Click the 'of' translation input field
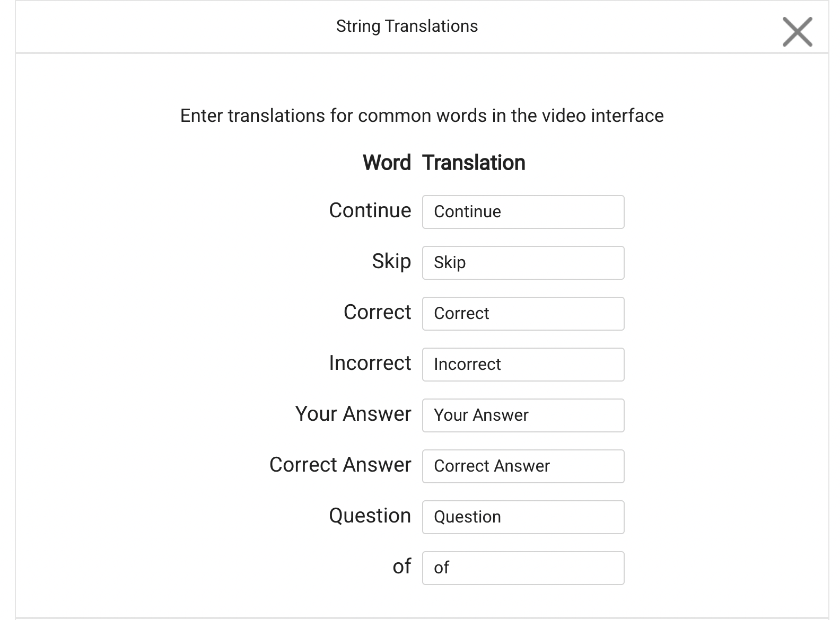 coord(523,568)
